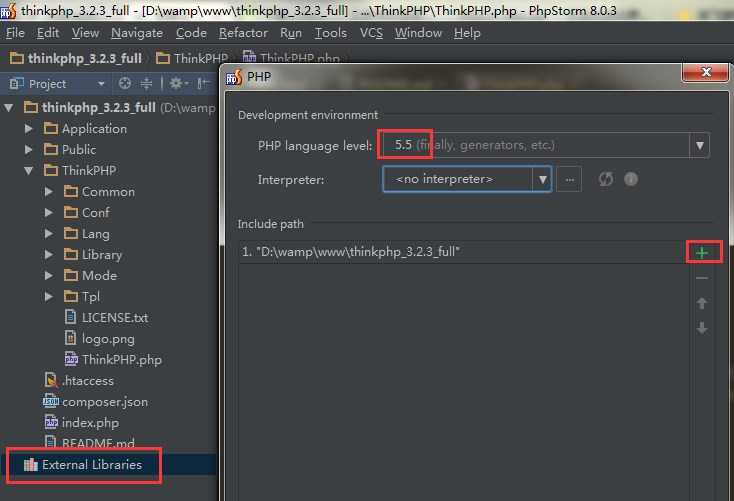Viewport: 734px width, 501px height.
Task: Add a new include path with green plus
Action: (x=702, y=253)
